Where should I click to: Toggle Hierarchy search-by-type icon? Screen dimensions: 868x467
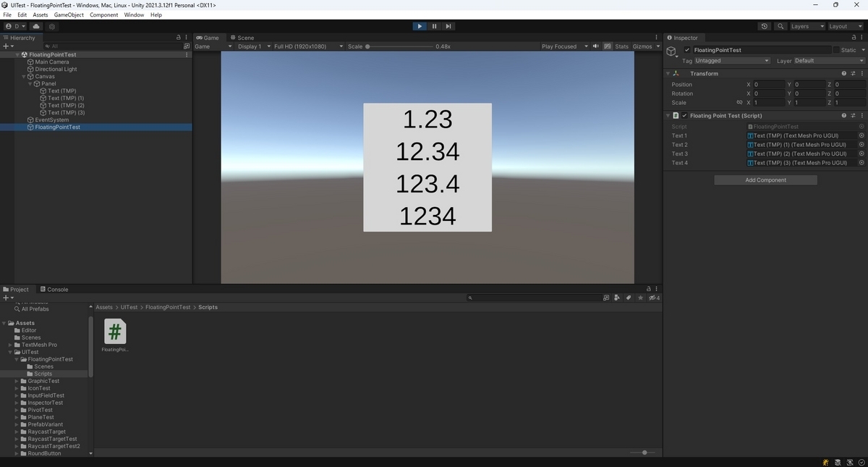187,46
